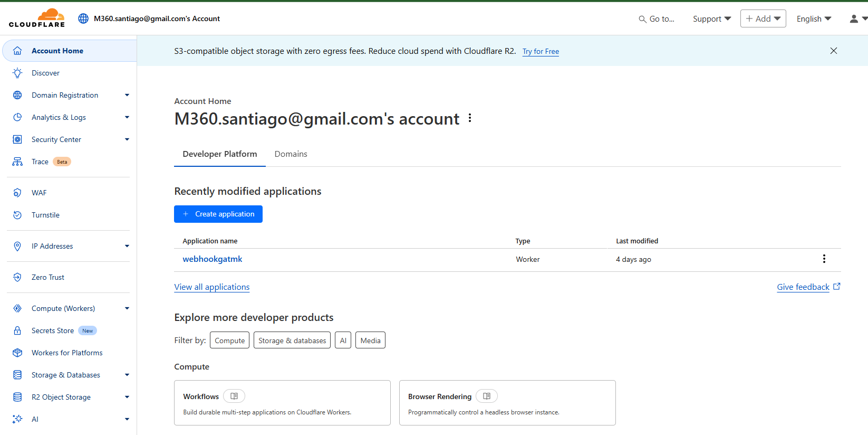Toggle the Compute filter chip

pyautogui.click(x=229, y=341)
